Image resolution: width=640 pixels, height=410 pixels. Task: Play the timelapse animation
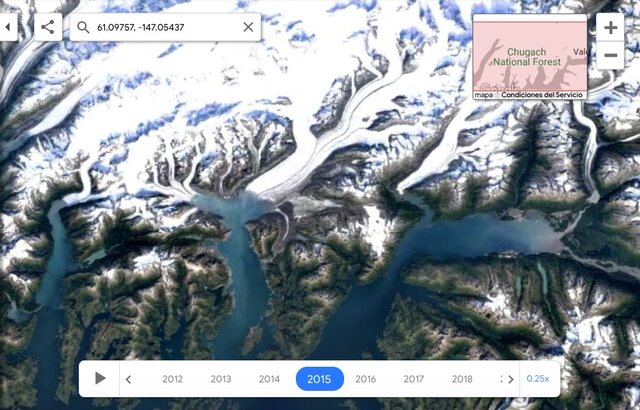(x=100, y=379)
